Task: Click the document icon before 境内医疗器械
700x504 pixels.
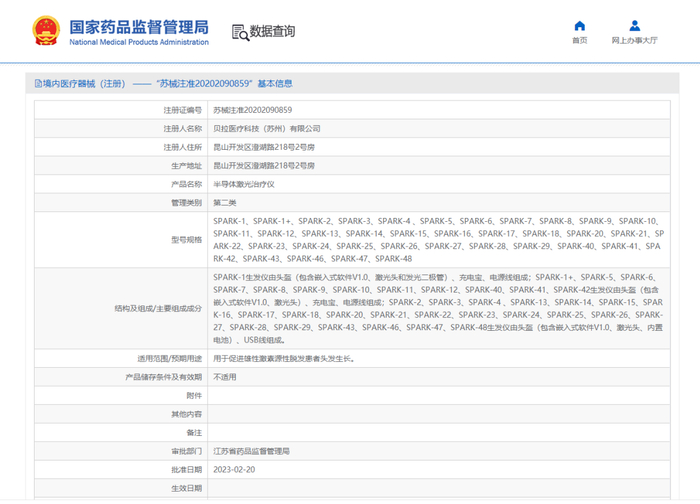Action: [x=37, y=84]
